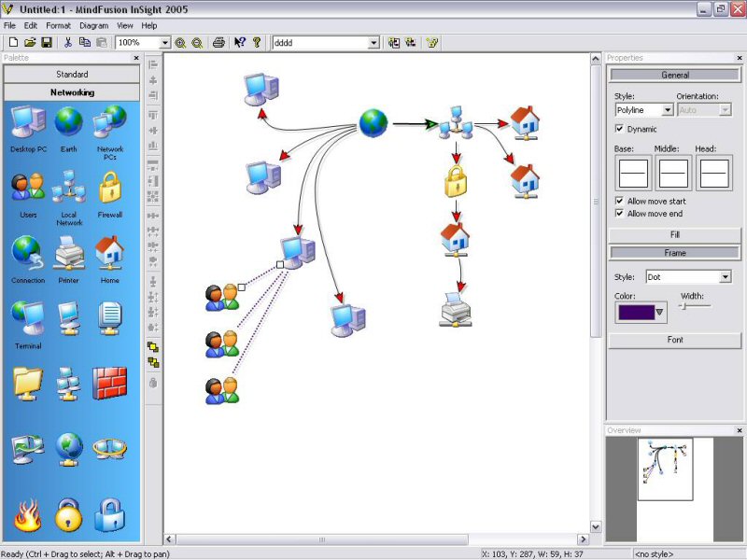Disable the Allow move end option
Image resolution: width=747 pixels, height=560 pixels.
[620, 214]
